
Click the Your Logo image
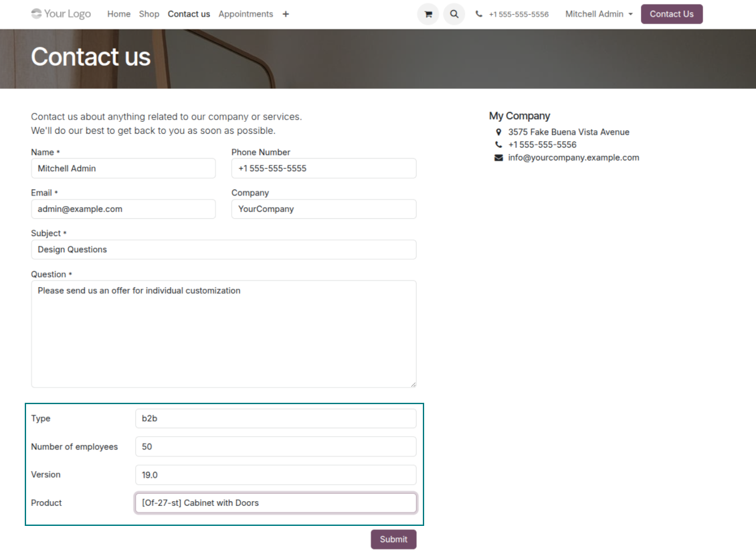tap(61, 14)
